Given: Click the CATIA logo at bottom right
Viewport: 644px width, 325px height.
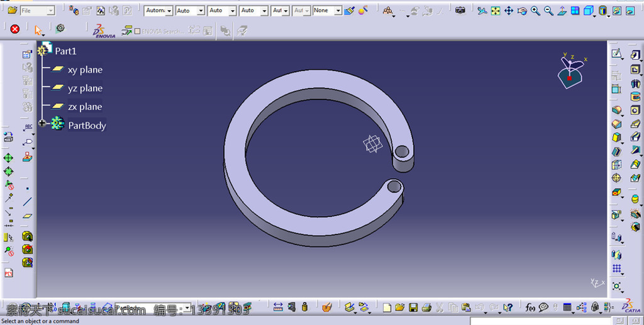Looking at the screenshot, I should (x=631, y=306).
